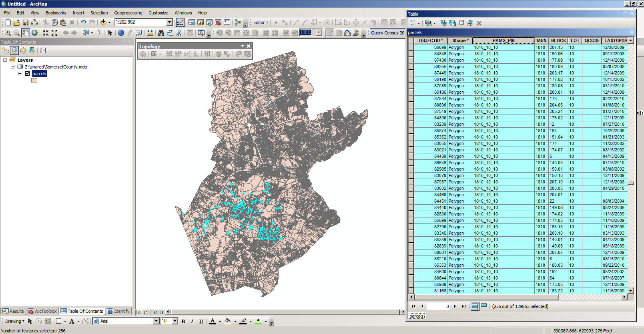The image size is (644, 334).
Task: Select the Pan hand tool
Action: click(26, 33)
